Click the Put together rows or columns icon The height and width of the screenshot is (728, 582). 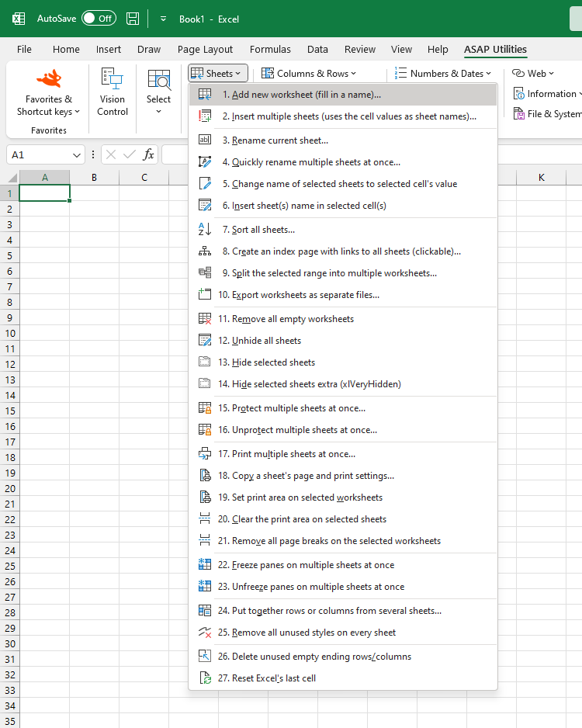(205, 610)
